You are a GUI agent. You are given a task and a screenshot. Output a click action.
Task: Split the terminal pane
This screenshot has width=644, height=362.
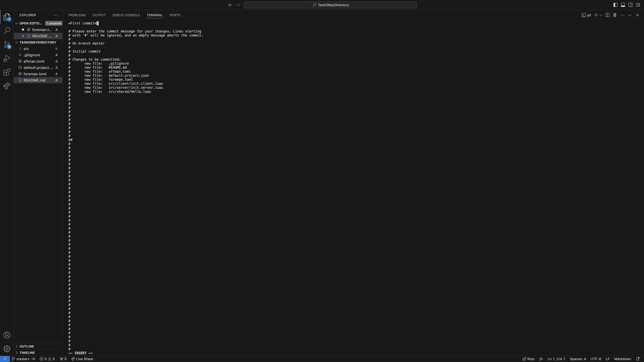[x=607, y=15]
